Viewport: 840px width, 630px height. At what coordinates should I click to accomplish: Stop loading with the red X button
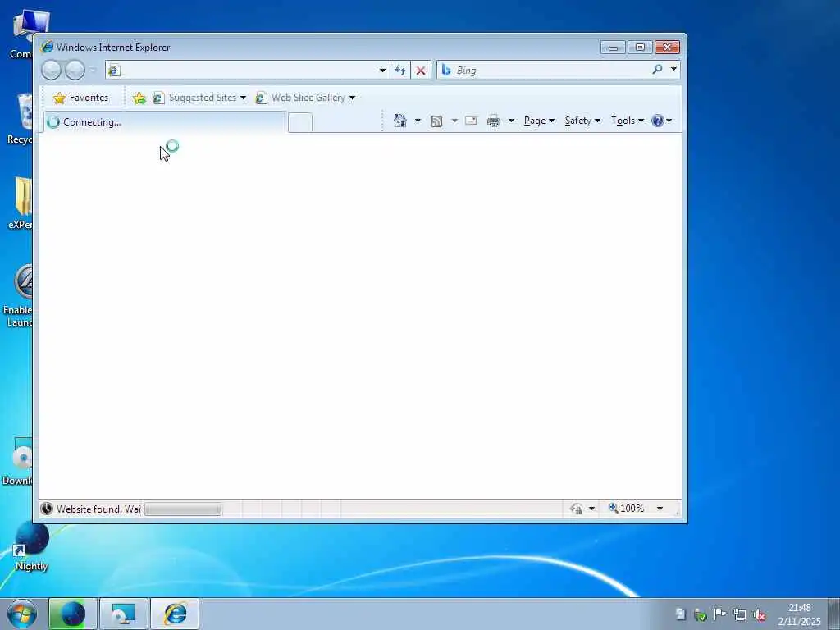pyautogui.click(x=421, y=71)
